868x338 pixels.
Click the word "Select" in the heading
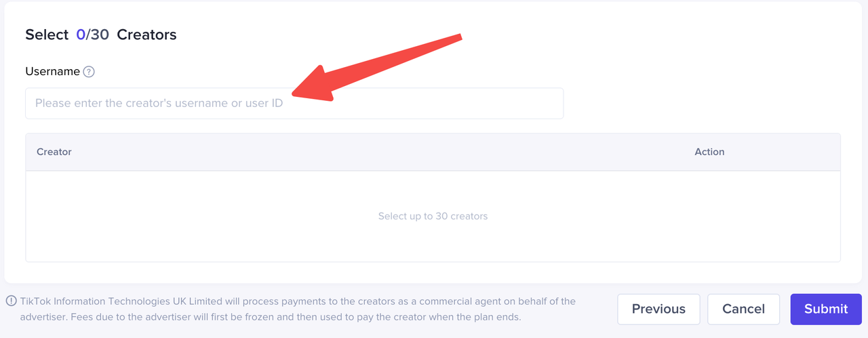coord(47,35)
